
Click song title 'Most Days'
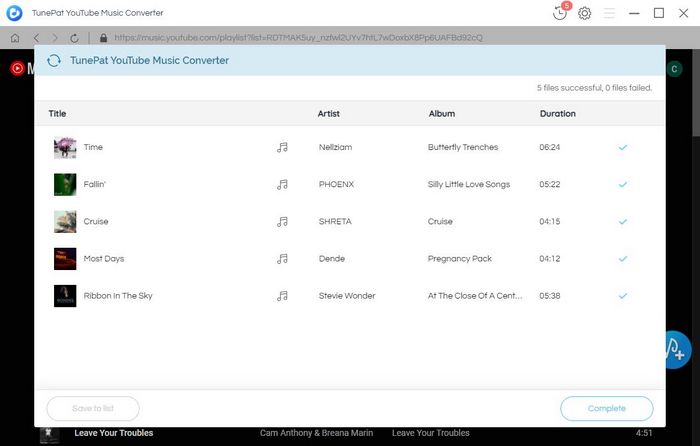pos(104,258)
